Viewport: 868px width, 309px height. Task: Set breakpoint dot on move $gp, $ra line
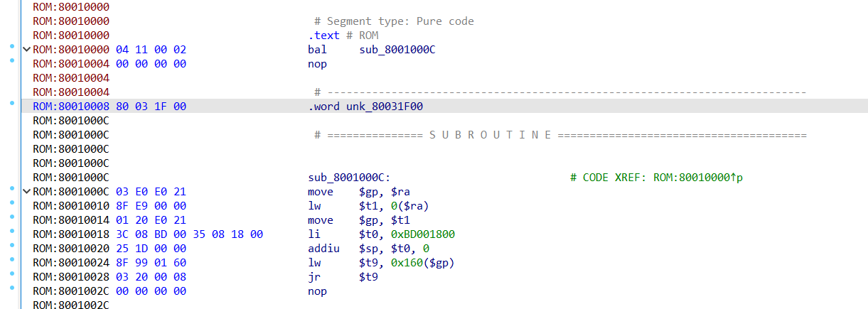coord(12,189)
